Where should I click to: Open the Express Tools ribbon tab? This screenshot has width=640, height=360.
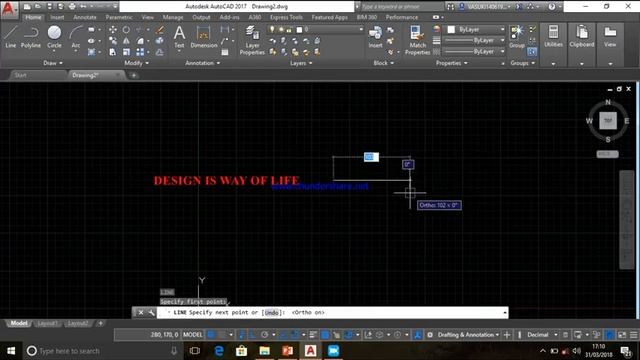click(286, 17)
